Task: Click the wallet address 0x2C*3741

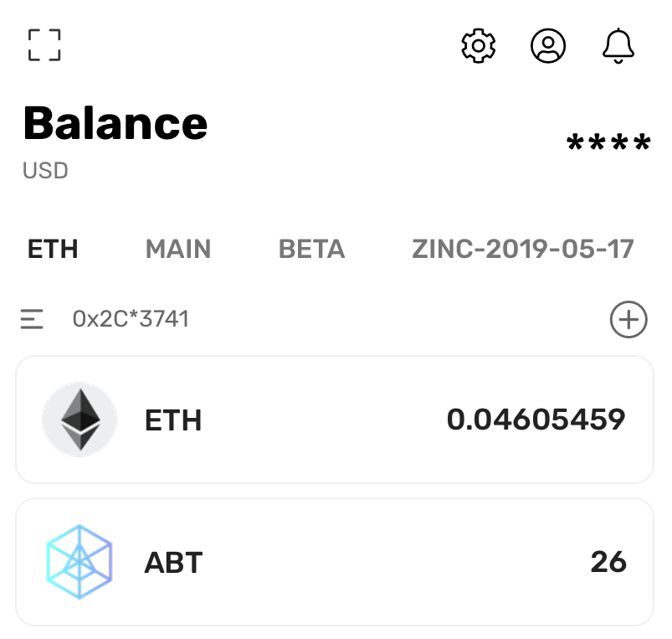Action: pos(131,319)
